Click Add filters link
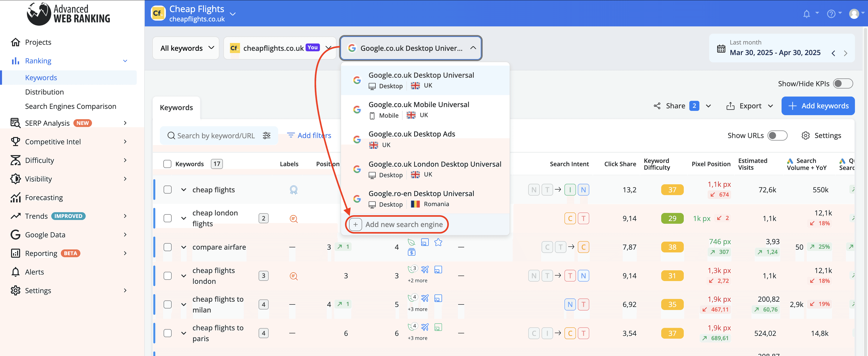The height and width of the screenshot is (356, 868). (x=309, y=136)
